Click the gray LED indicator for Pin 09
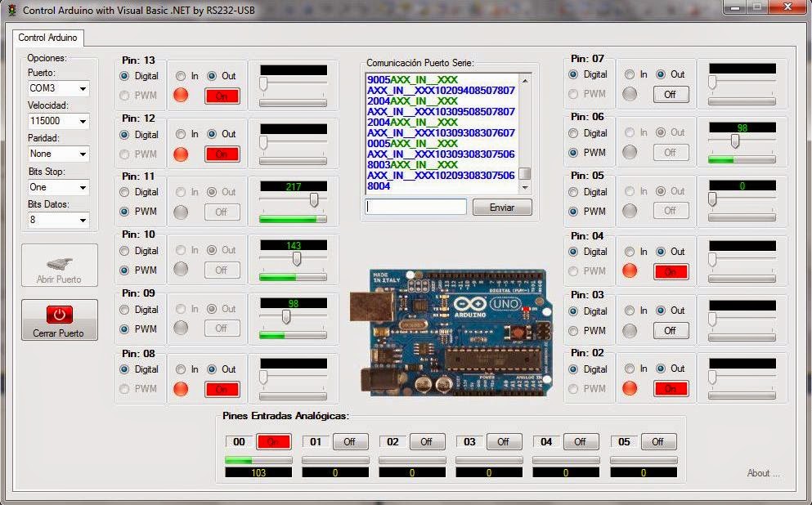 tap(181, 328)
